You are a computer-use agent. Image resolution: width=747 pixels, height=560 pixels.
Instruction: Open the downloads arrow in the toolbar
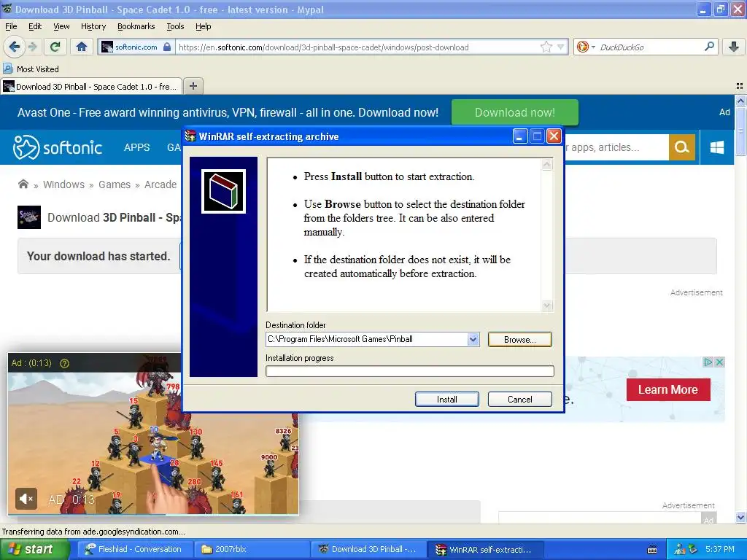pyautogui.click(x=734, y=47)
